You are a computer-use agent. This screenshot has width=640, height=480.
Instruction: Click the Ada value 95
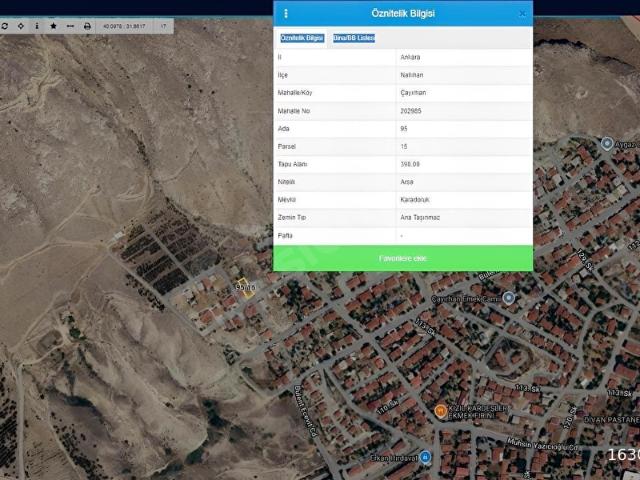click(x=404, y=129)
